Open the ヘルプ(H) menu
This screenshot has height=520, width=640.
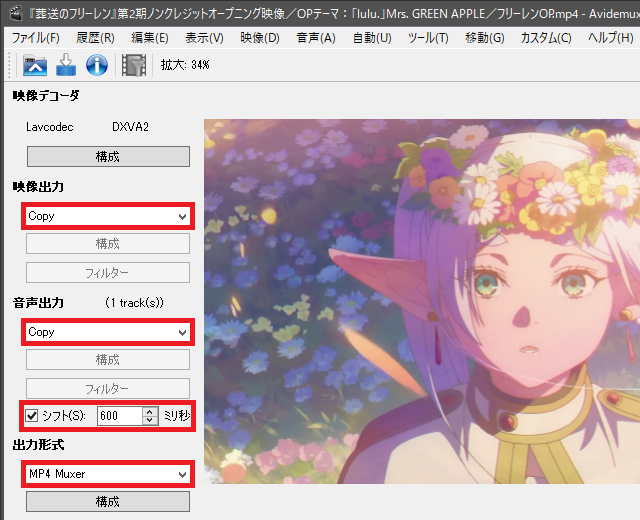tap(611, 38)
